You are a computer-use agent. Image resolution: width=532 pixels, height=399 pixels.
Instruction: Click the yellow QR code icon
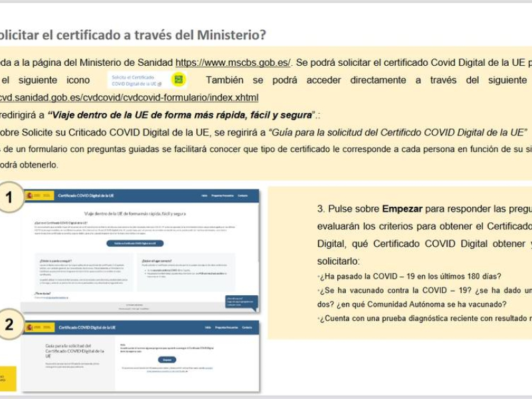(178, 80)
